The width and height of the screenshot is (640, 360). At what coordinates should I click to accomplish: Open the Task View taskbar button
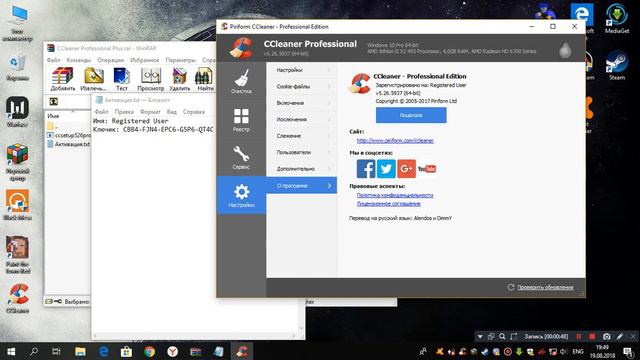56,351
